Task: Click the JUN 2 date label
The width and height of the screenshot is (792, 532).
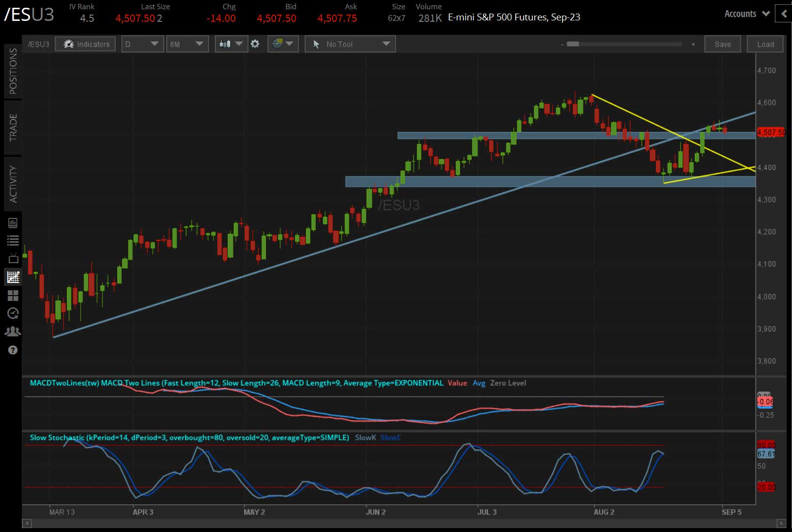Action: coord(376,512)
